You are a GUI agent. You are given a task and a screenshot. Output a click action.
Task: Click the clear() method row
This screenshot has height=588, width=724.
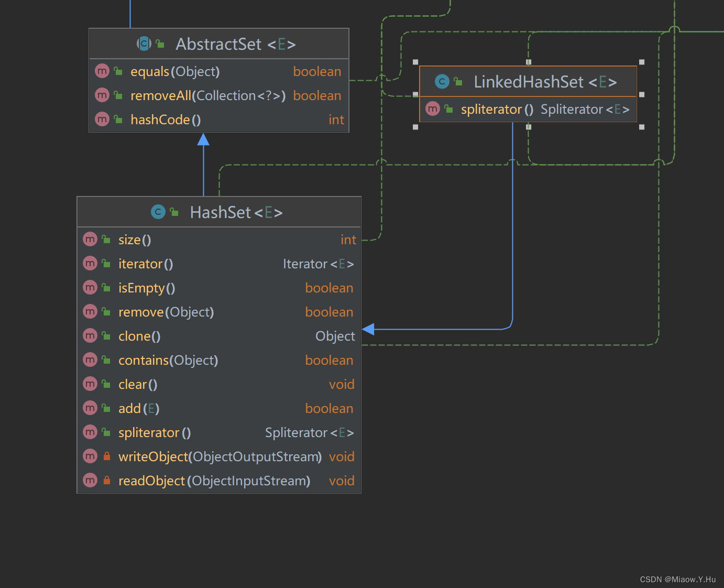[x=137, y=384]
